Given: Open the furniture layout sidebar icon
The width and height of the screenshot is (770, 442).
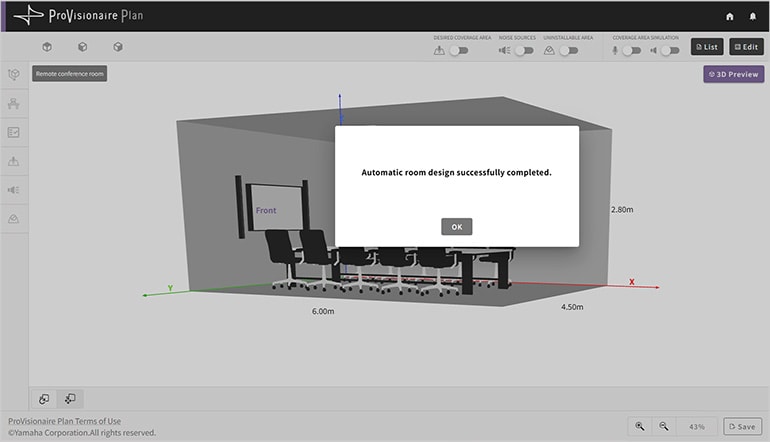Looking at the screenshot, I should click(14, 104).
